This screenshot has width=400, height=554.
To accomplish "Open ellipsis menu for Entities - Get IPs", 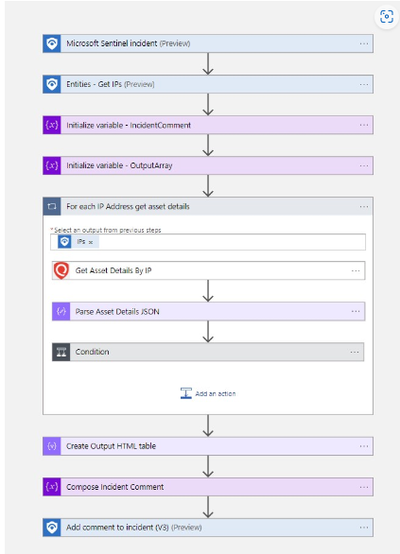I will click(x=364, y=84).
